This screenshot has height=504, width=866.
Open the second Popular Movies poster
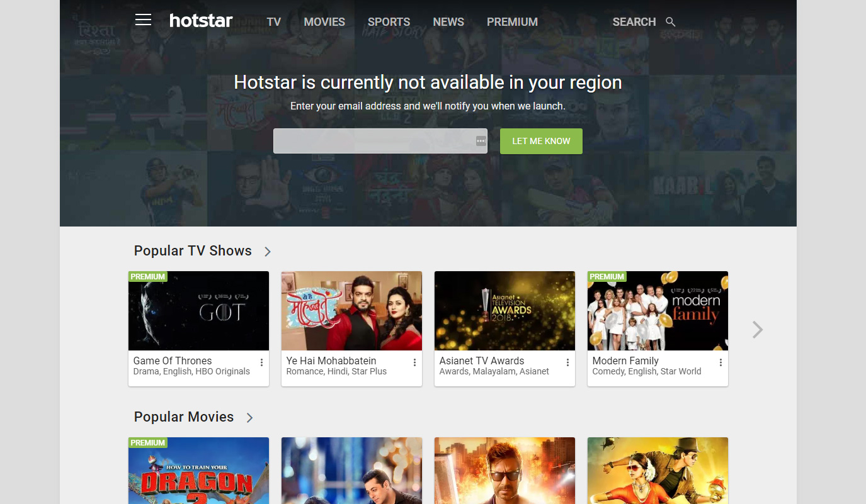click(351, 471)
